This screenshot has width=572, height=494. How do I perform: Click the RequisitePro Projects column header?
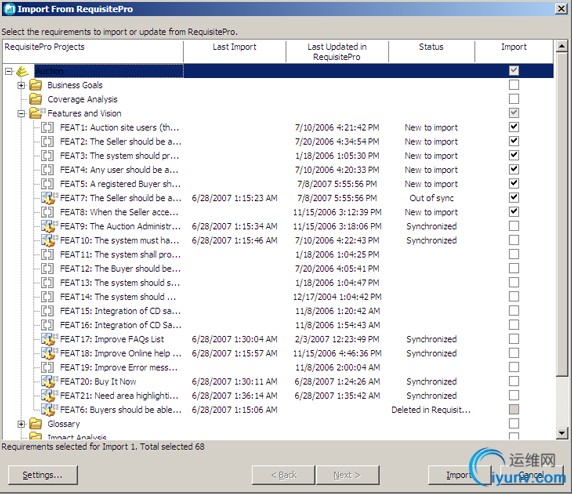[93, 51]
